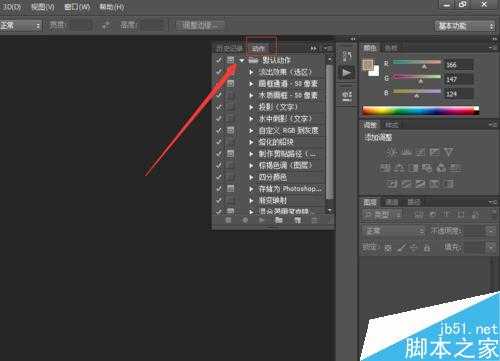Add a Levels adjustment
The height and width of the screenshot is (361, 500).
click(406, 152)
